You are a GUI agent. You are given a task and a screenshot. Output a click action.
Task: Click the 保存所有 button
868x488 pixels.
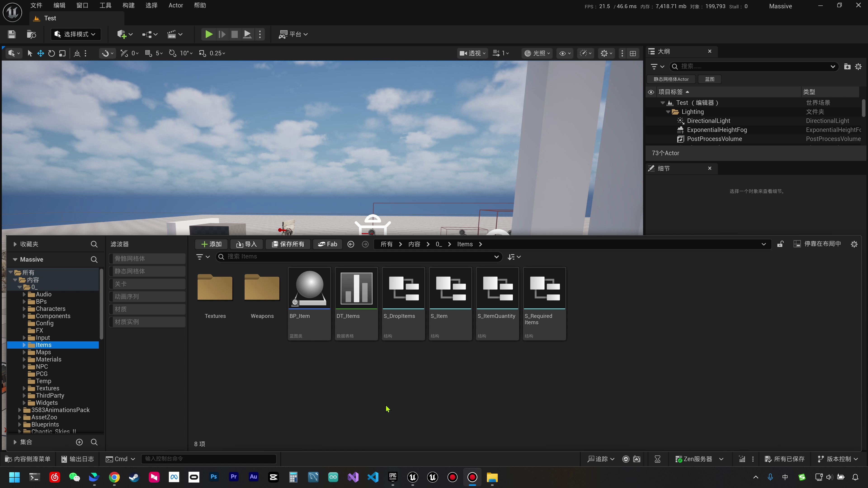pyautogui.click(x=288, y=244)
